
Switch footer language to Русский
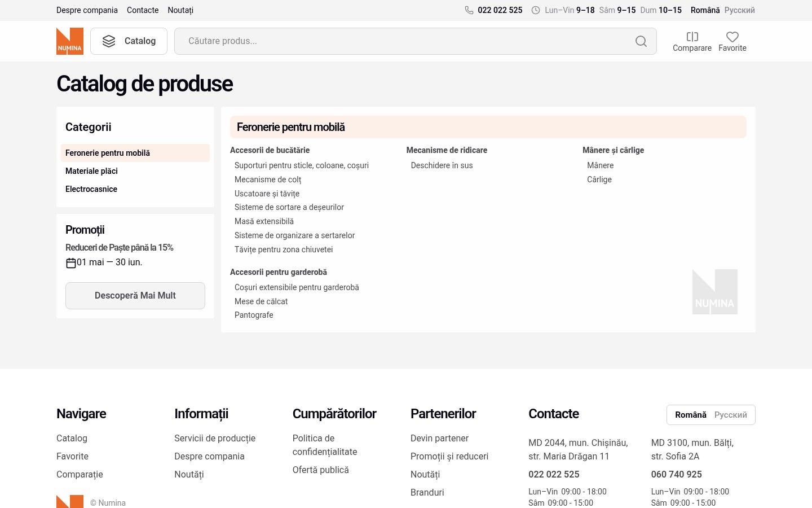(730, 415)
